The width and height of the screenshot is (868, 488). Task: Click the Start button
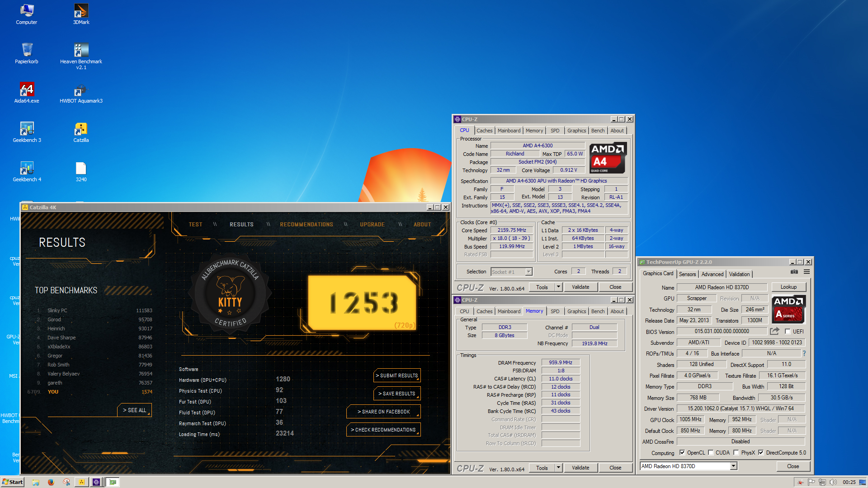pos(12,482)
